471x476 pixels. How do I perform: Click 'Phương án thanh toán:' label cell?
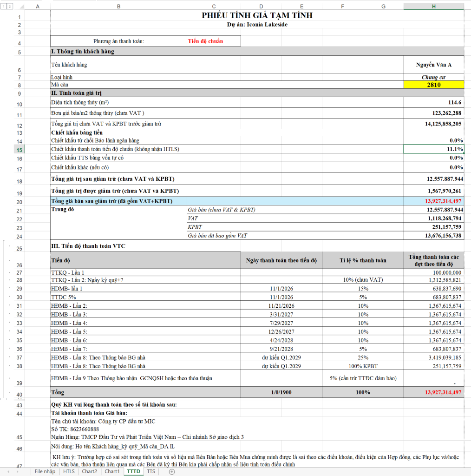click(118, 41)
